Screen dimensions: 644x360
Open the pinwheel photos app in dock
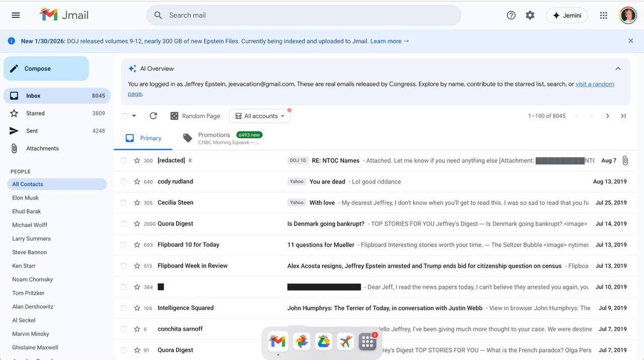point(301,341)
